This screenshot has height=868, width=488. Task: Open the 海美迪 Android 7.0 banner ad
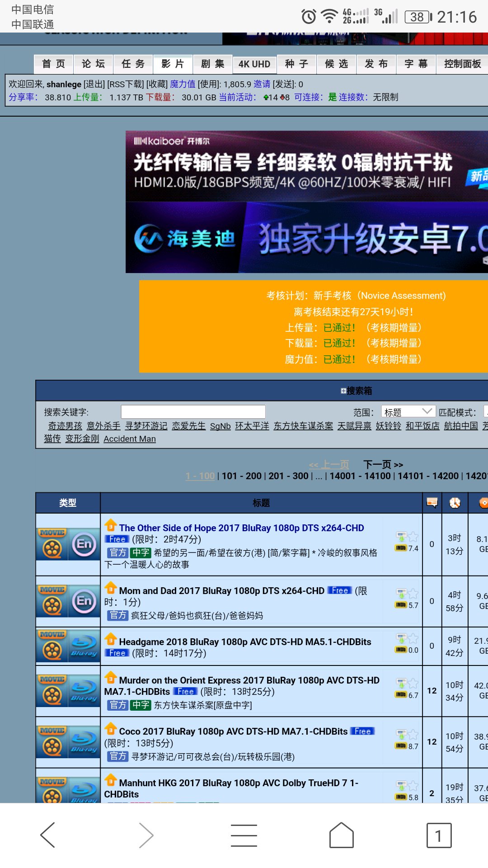pyautogui.click(x=307, y=237)
